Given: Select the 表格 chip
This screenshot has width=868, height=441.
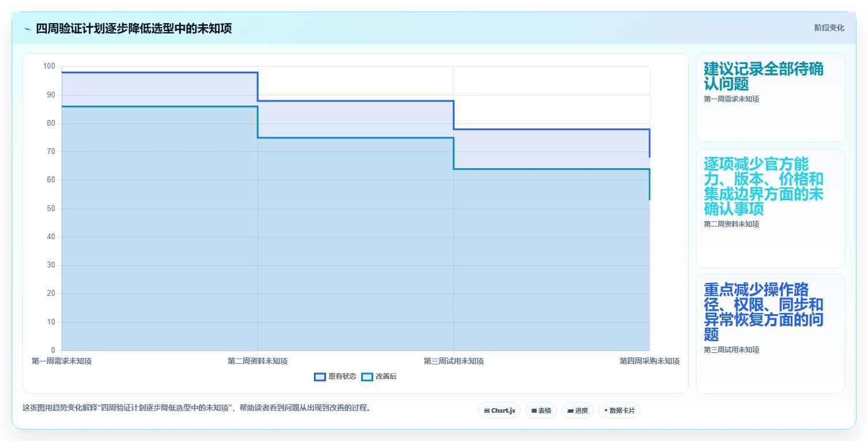Looking at the screenshot, I should tap(541, 410).
